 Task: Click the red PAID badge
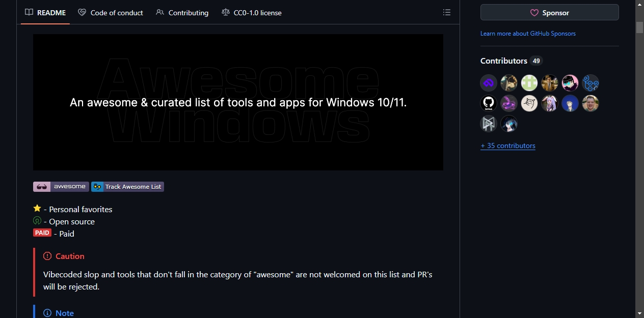click(x=42, y=233)
